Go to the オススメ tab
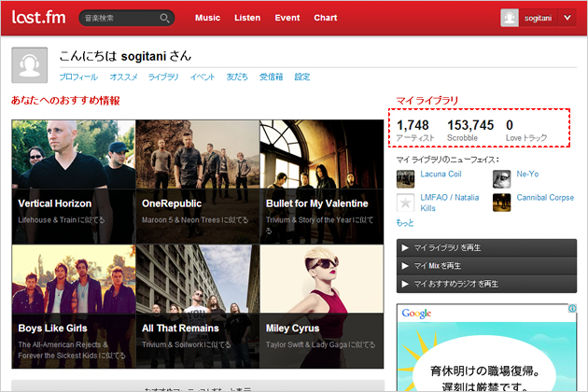 click(x=123, y=77)
